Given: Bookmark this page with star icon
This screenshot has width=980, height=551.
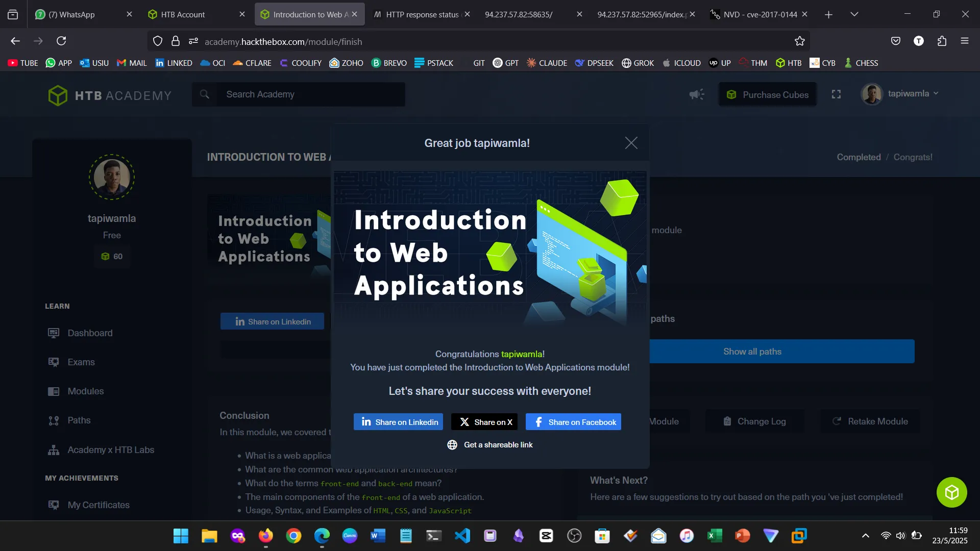Looking at the screenshot, I should pos(799,41).
